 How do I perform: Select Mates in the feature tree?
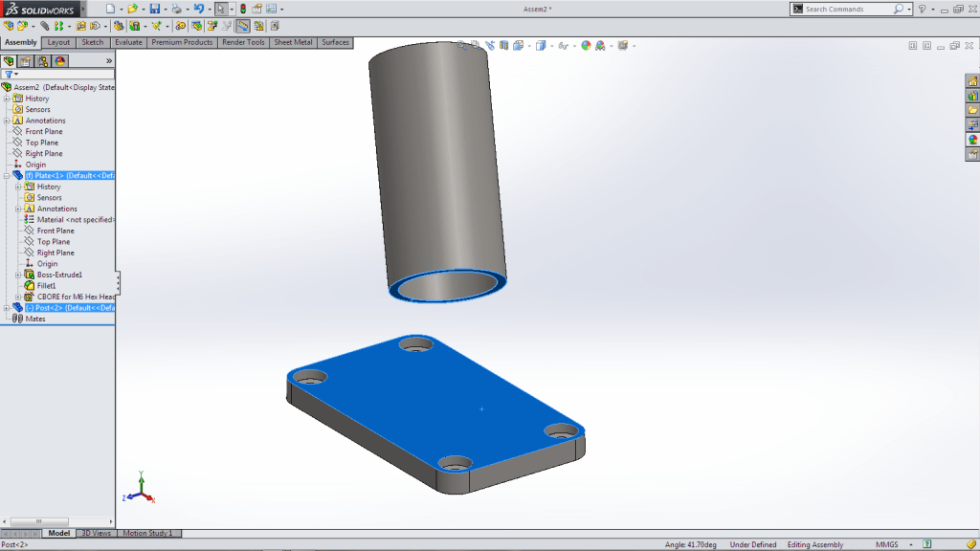pyautogui.click(x=34, y=319)
